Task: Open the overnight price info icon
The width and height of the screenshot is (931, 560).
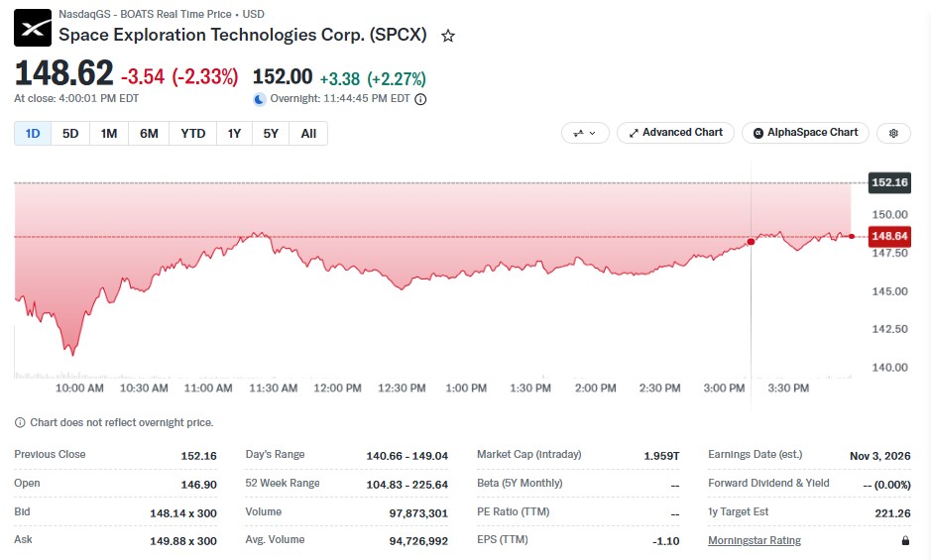Action: [420, 99]
